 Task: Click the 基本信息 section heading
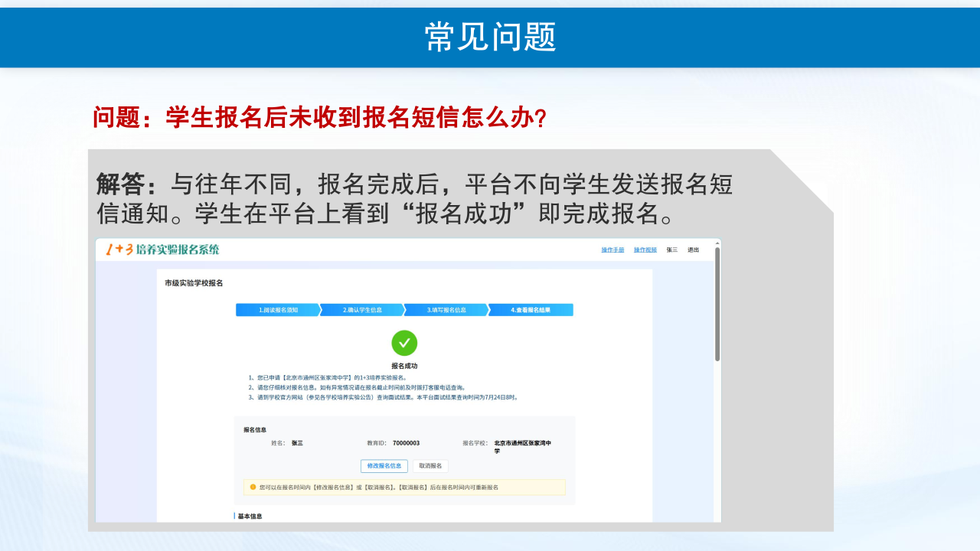[x=250, y=517]
